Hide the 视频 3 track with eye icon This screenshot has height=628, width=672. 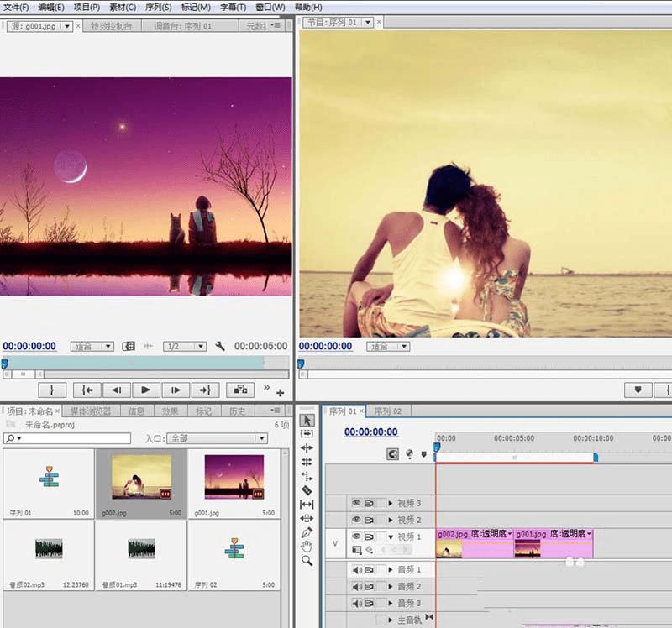tap(356, 503)
